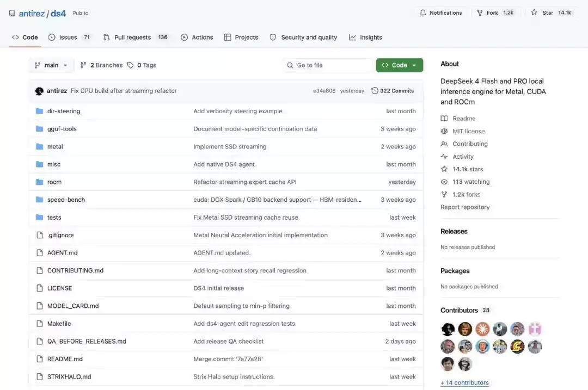The width and height of the screenshot is (588, 390).
Task: Click the Tags label icon
Action: click(130, 65)
